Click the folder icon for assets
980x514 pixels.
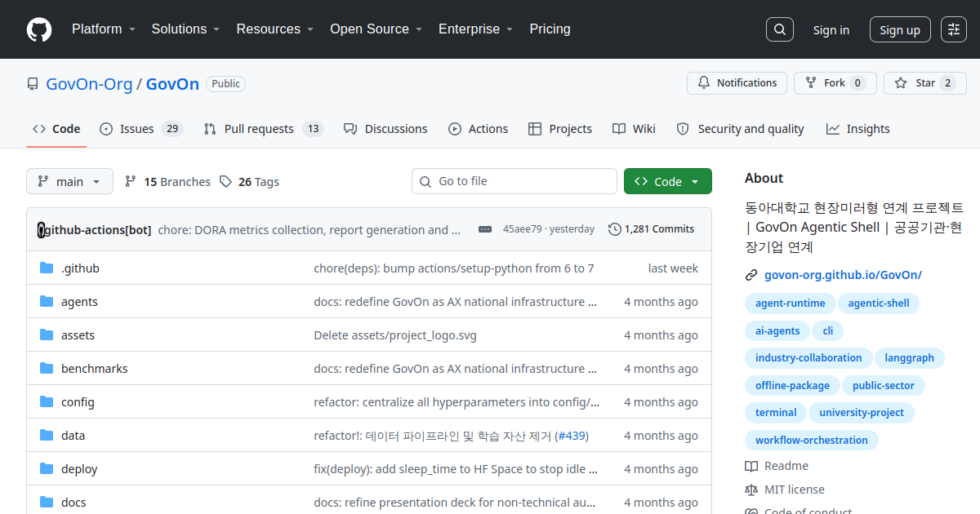point(47,335)
